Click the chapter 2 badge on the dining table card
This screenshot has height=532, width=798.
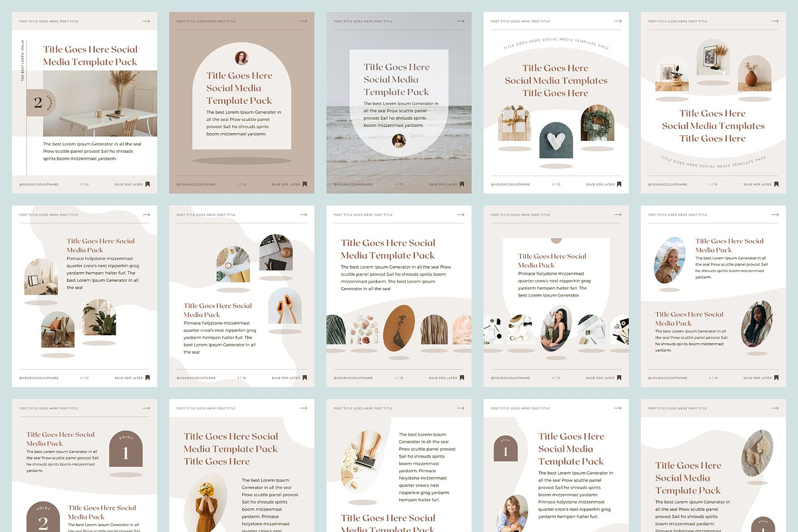(43, 102)
